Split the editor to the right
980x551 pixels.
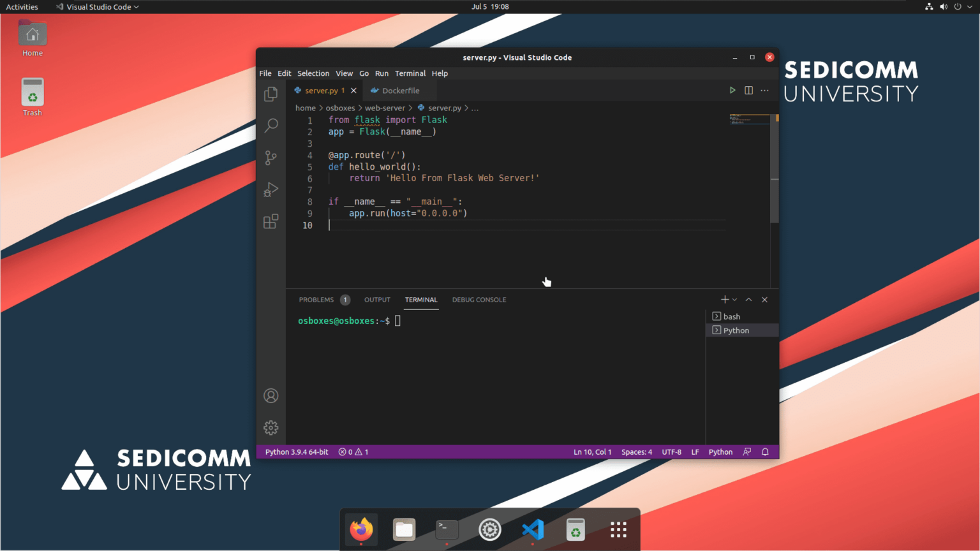[748, 91]
